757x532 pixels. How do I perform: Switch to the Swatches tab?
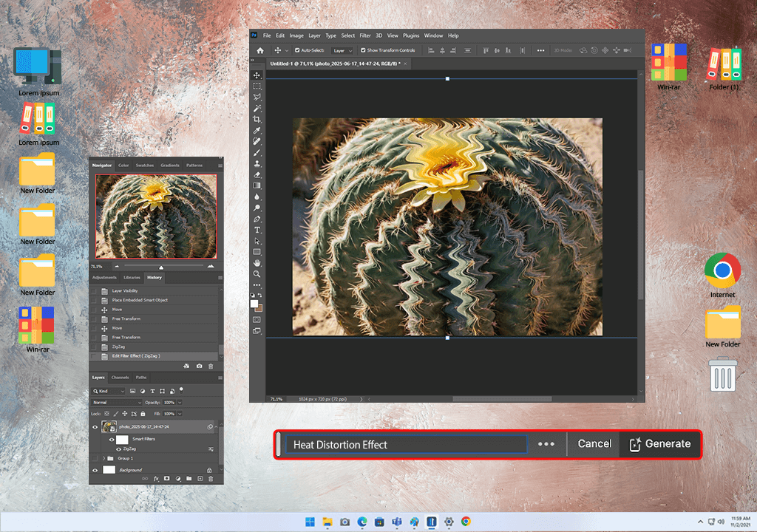[145, 165]
